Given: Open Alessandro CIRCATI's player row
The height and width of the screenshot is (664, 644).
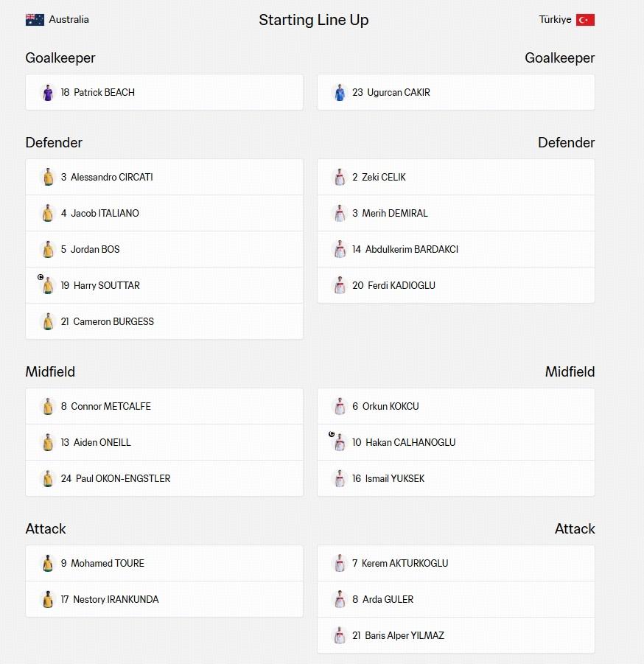Looking at the screenshot, I should (x=164, y=177).
